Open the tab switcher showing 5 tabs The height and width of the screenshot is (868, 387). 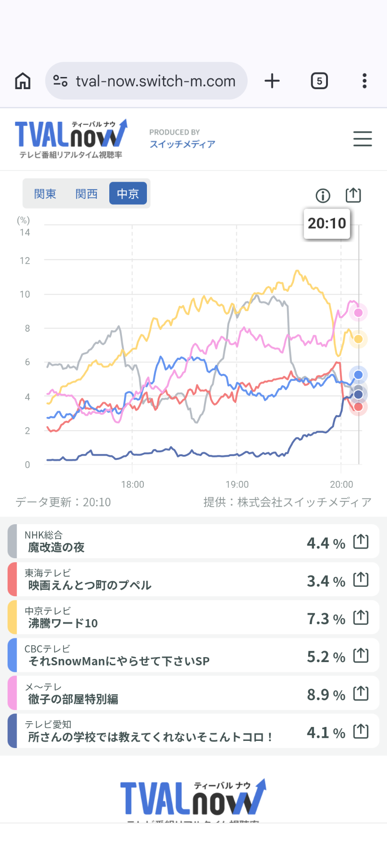click(x=319, y=81)
